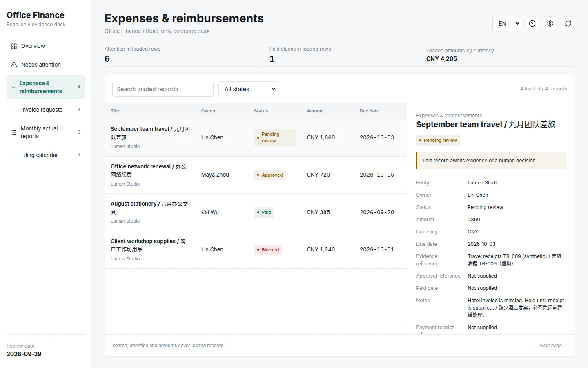Click Pending review badge in table row
This screenshot has height=368, width=588.
coord(275,137)
